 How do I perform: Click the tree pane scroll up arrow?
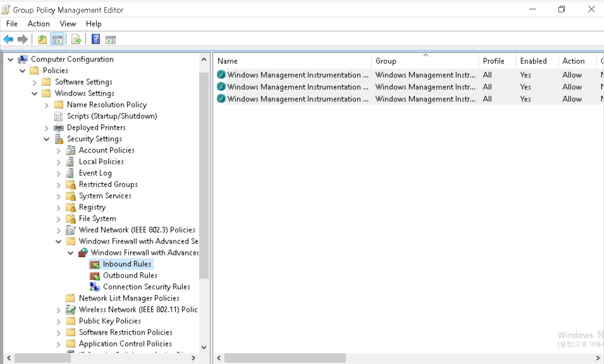click(204, 59)
